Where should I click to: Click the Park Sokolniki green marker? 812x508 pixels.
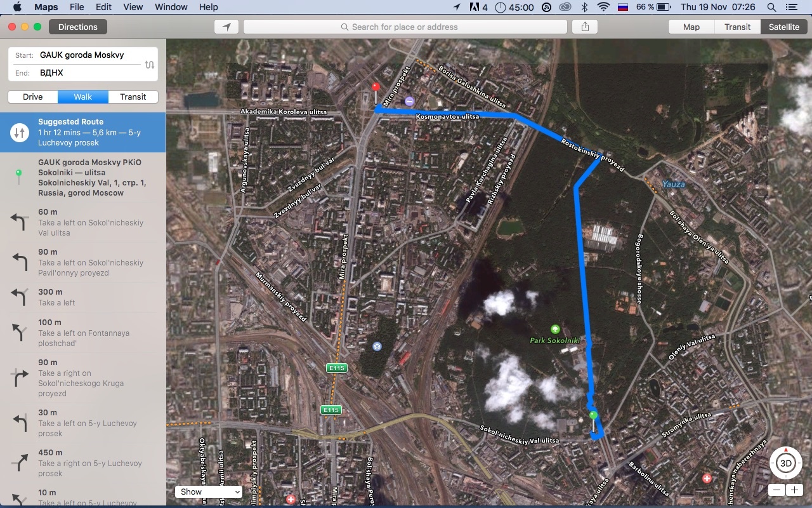tap(555, 329)
